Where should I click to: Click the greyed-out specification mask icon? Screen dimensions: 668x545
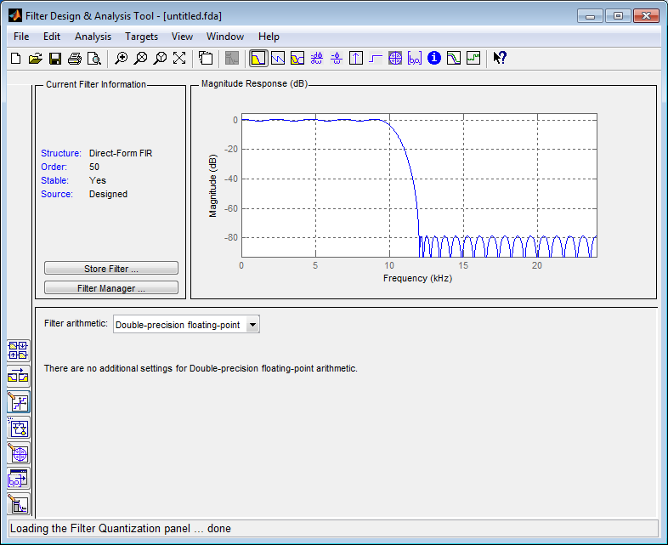[x=232, y=58]
